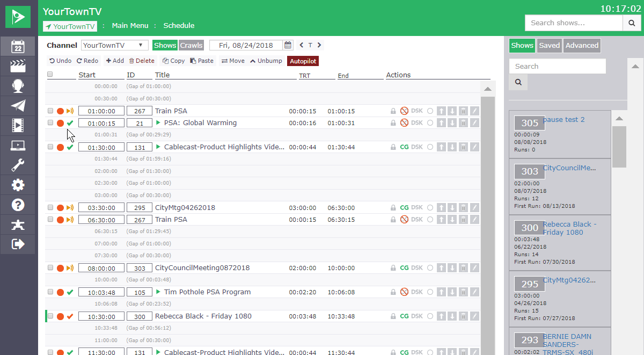The width and height of the screenshot is (644, 355).
Task: Go to previous day with left chevron
Action: click(x=301, y=45)
